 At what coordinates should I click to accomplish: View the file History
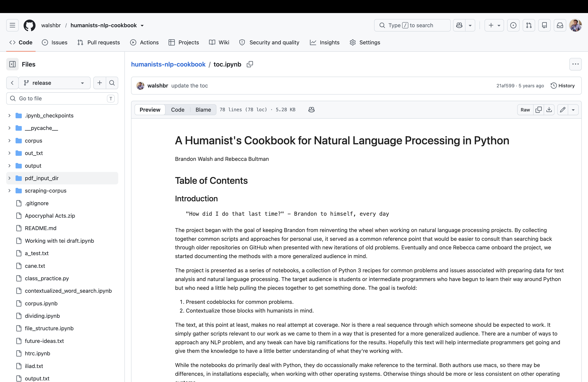click(x=563, y=86)
